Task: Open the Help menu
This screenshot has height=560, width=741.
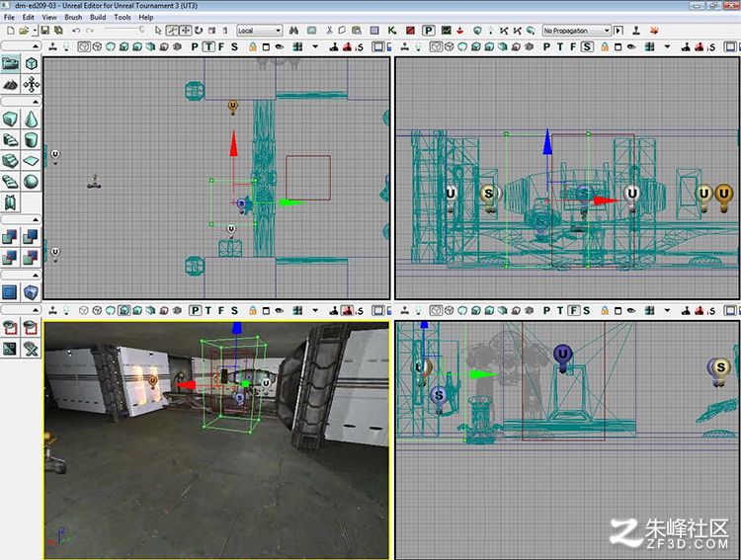Action: (146, 17)
